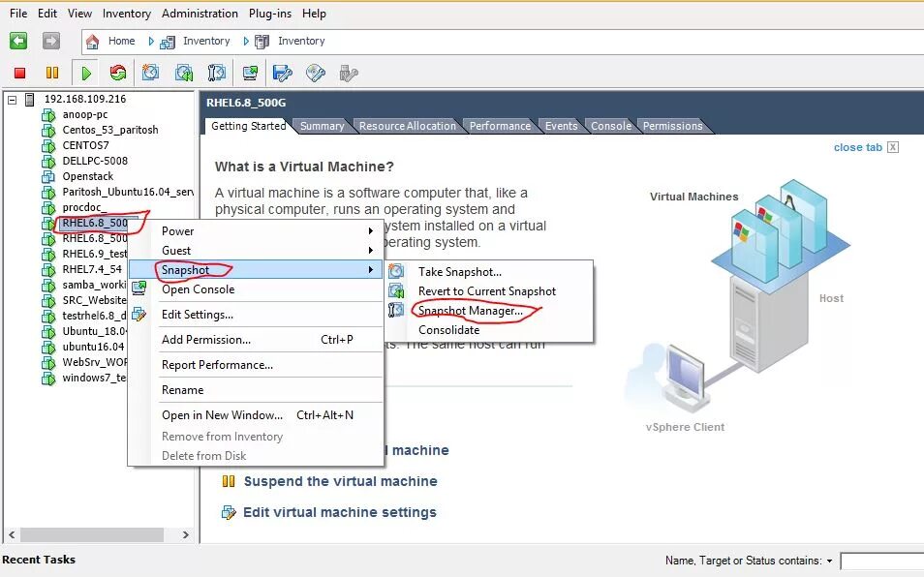Expand the Guest submenu arrow

coord(371,250)
